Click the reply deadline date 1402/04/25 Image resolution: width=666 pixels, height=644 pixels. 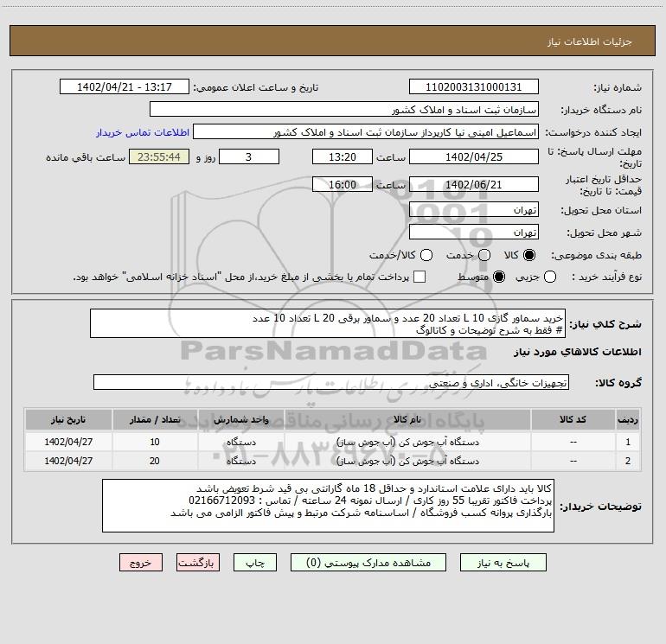click(x=474, y=156)
